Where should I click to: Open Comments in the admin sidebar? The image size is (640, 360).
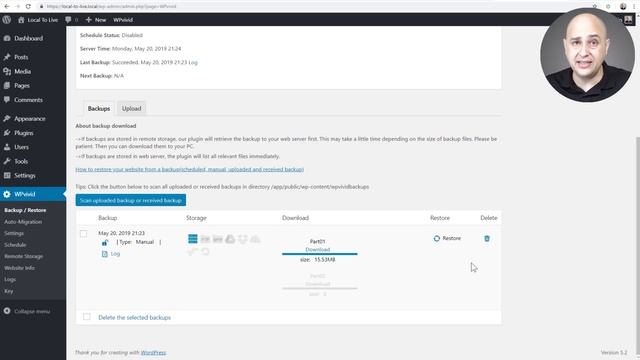point(28,100)
